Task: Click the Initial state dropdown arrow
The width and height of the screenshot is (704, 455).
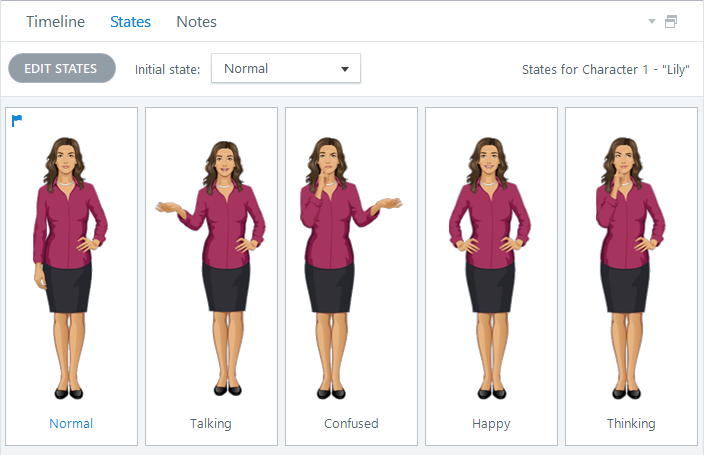Action: pos(345,69)
